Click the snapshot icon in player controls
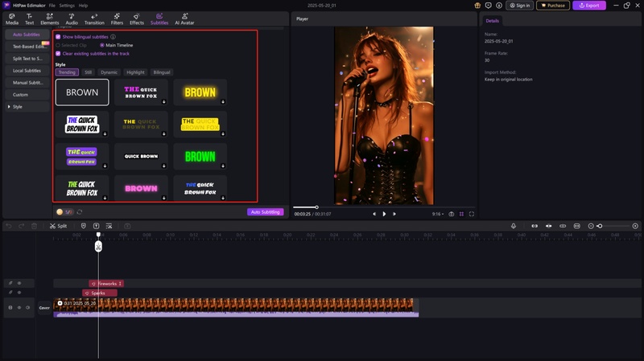The height and width of the screenshot is (361, 644). click(x=451, y=214)
